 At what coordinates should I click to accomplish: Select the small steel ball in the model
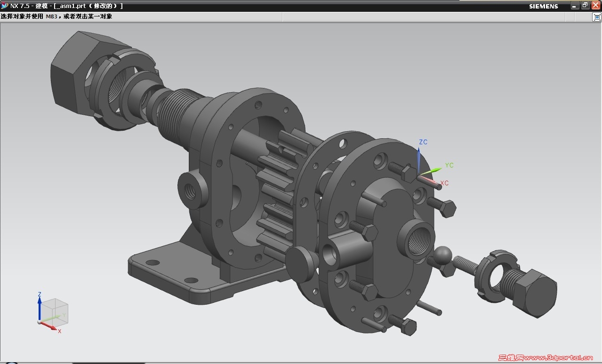tap(442, 255)
